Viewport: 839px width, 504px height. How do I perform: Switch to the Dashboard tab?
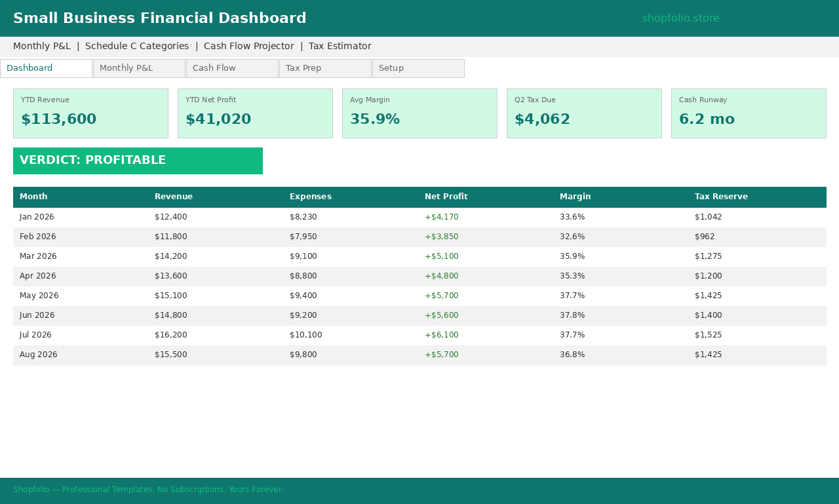[x=46, y=68]
